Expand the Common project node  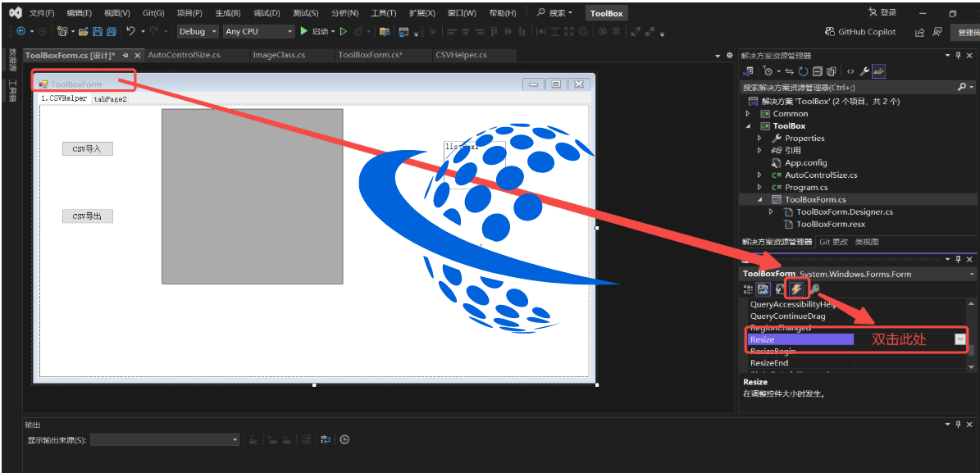point(747,114)
